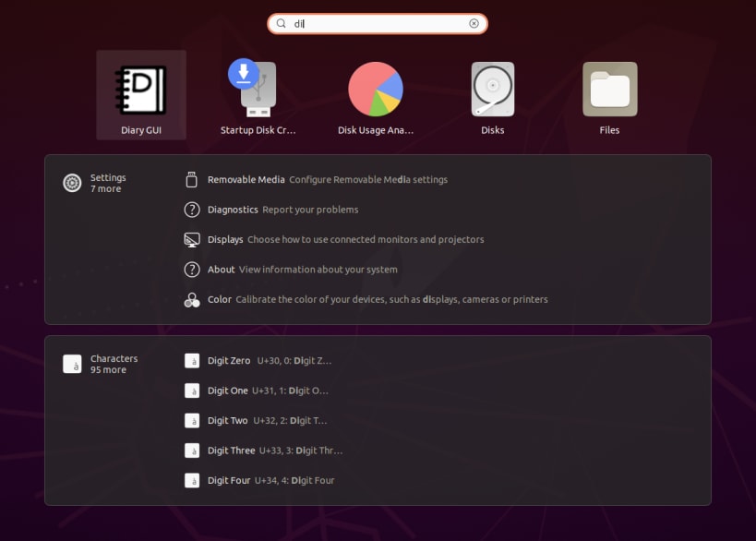Click the Diagnostics question mark icon
The width and height of the screenshot is (756, 541).
click(192, 210)
